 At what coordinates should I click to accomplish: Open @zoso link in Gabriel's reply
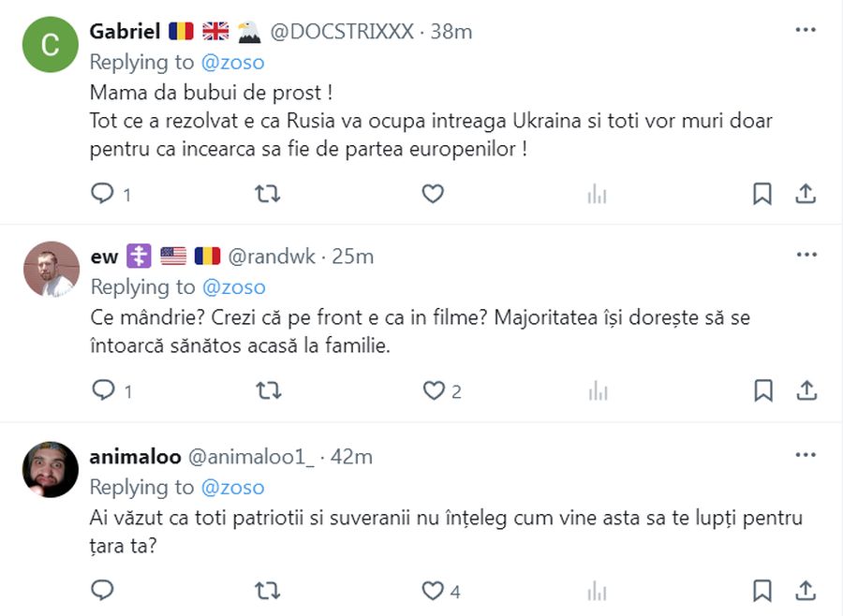tap(233, 62)
